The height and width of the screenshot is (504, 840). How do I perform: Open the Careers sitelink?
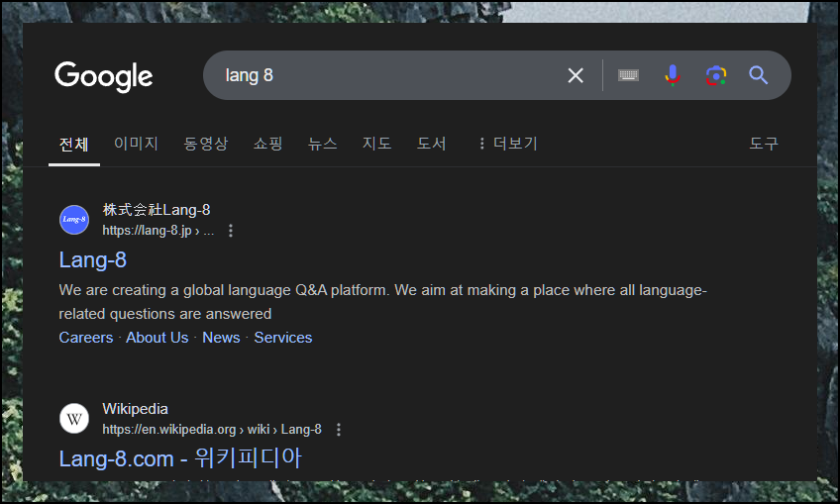[x=86, y=338]
